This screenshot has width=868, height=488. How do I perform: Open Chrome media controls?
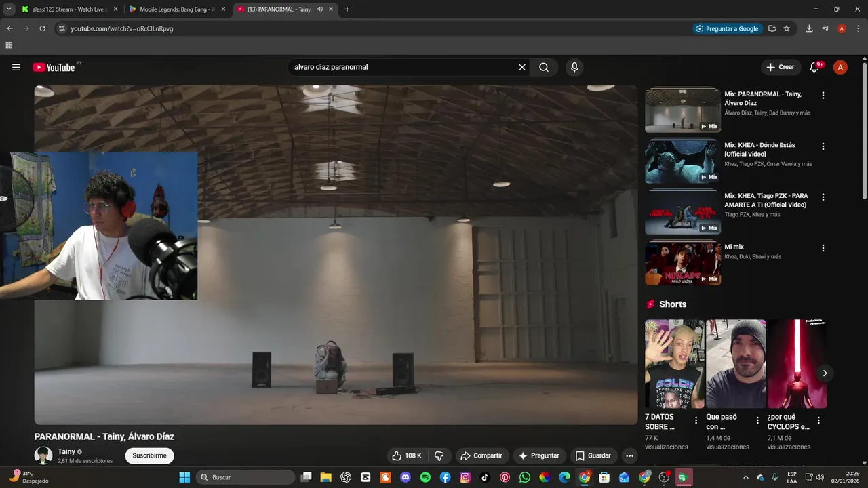click(825, 28)
